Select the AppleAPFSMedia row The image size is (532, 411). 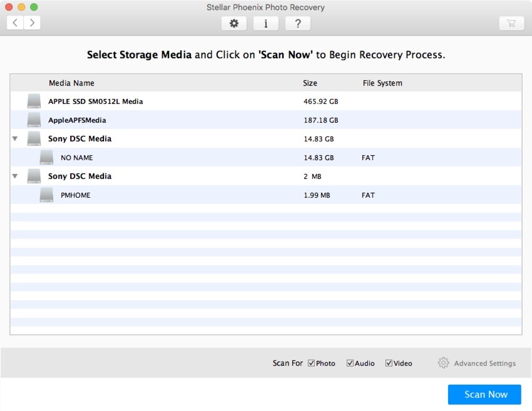click(x=266, y=119)
